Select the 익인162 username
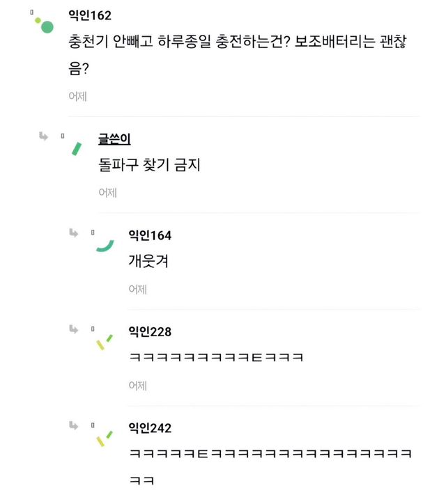Screen dimensions: 446x504 click(89, 16)
